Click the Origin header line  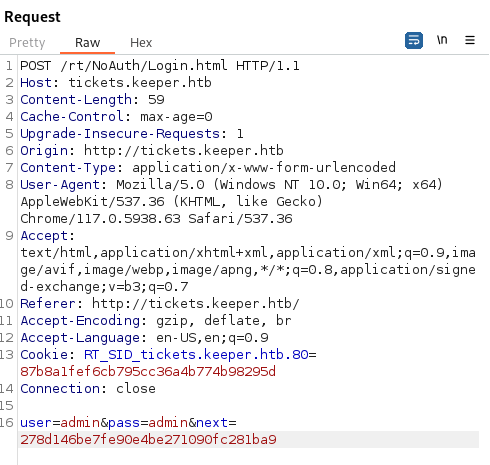click(x=152, y=150)
